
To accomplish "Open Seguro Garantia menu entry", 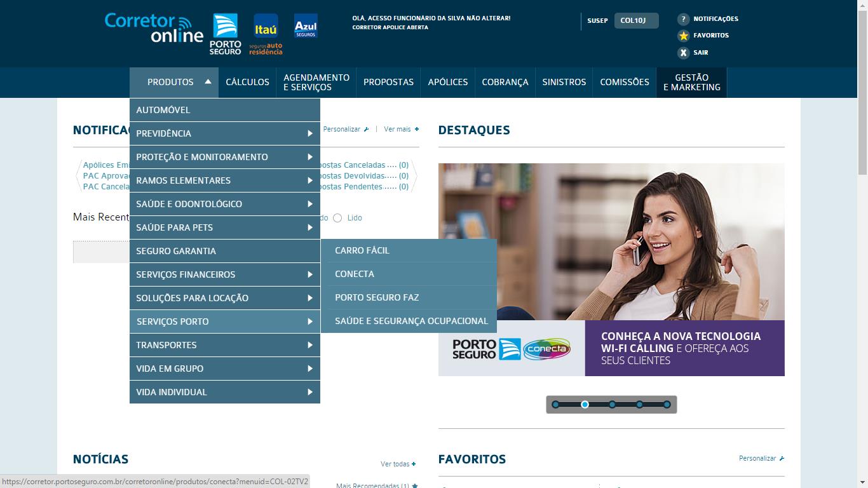I will [x=225, y=251].
